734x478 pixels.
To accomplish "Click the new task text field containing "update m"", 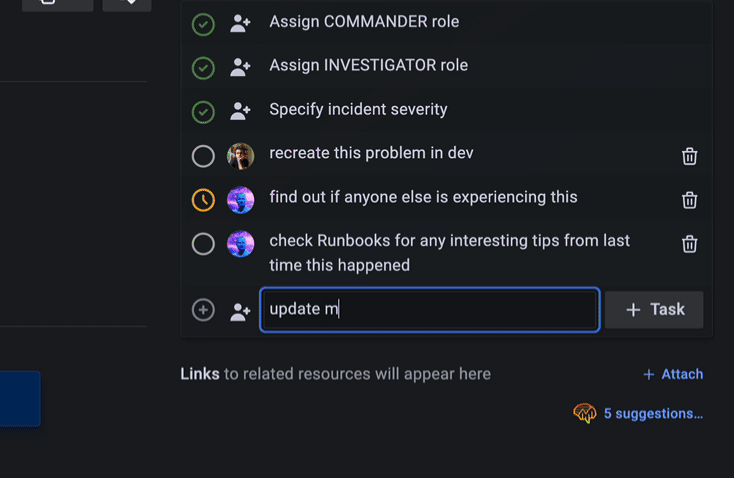I will (x=430, y=310).
